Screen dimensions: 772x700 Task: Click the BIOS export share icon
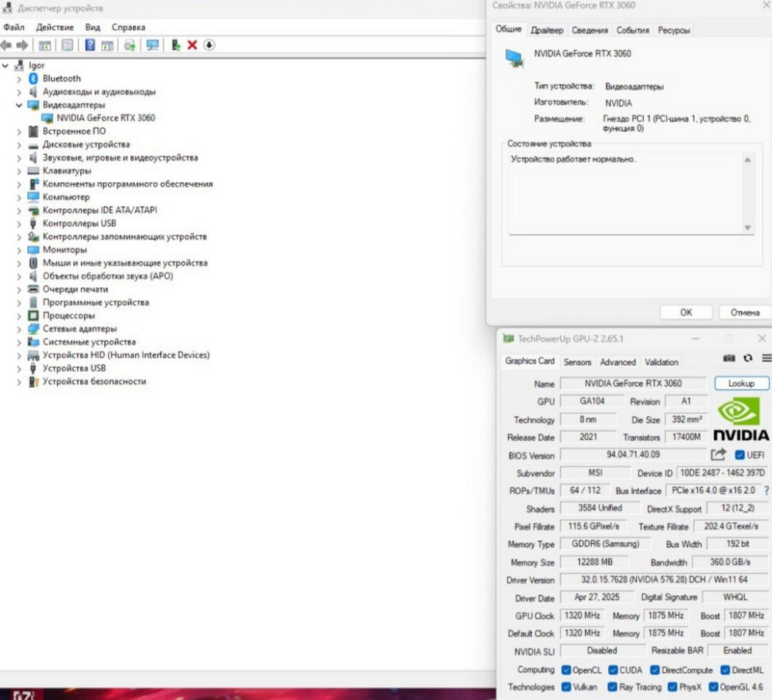pyautogui.click(x=718, y=455)
